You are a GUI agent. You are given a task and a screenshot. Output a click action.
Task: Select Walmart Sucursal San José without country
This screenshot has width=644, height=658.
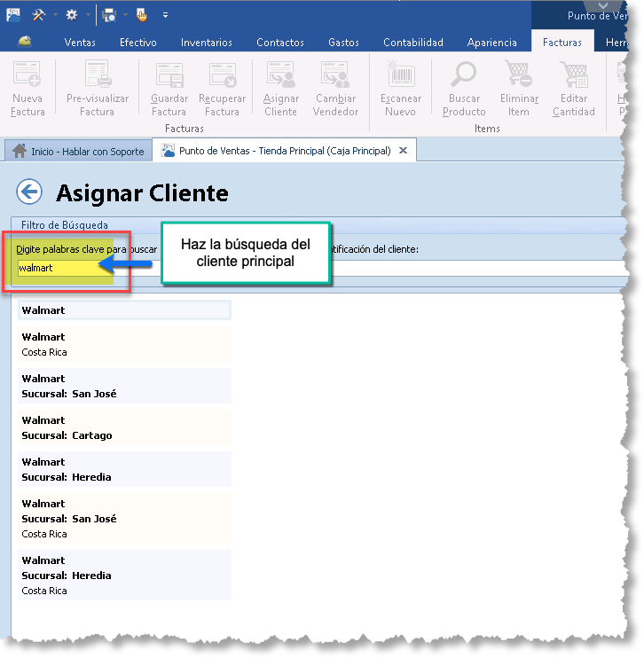[124, 386]
